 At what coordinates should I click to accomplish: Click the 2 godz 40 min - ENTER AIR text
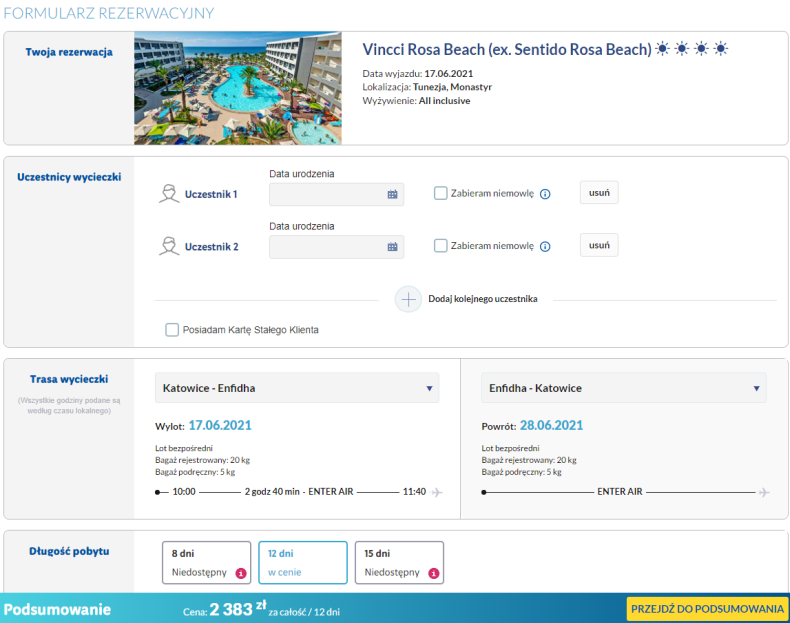pyautogui.click(x=299, y=492)
